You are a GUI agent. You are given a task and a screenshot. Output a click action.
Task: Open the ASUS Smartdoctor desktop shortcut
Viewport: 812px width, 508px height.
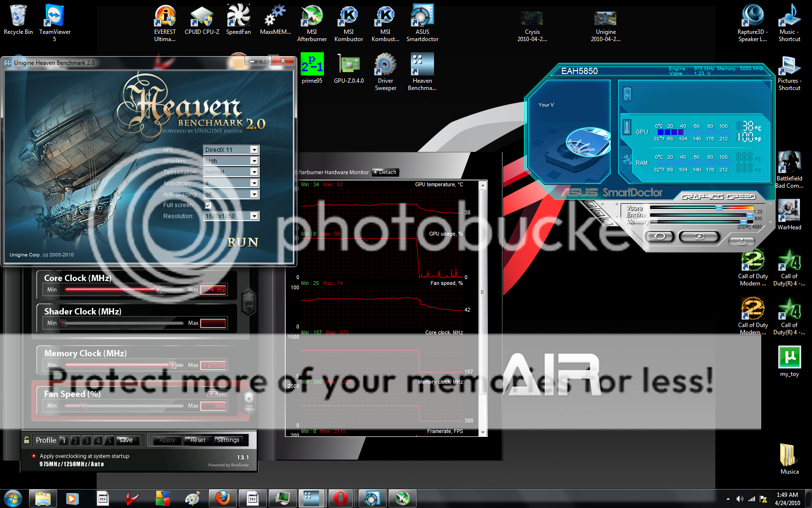click(422, 23)
